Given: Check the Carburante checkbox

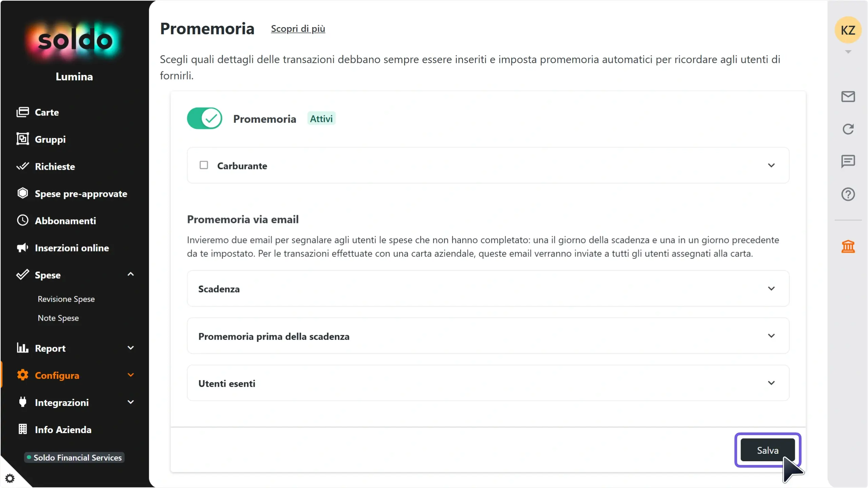Looking at the screenshot, I should [203, 165].
